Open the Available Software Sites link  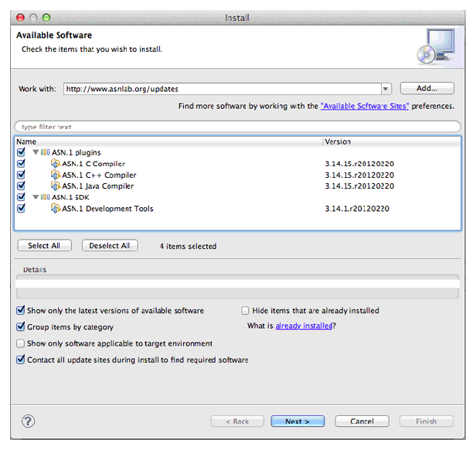[x=364, y=106]
